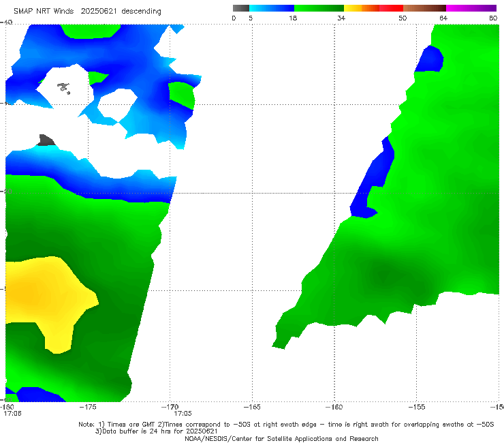Click the color bar label "64"
This screenshot has height=443, width=504.
[x=443, y=18]
